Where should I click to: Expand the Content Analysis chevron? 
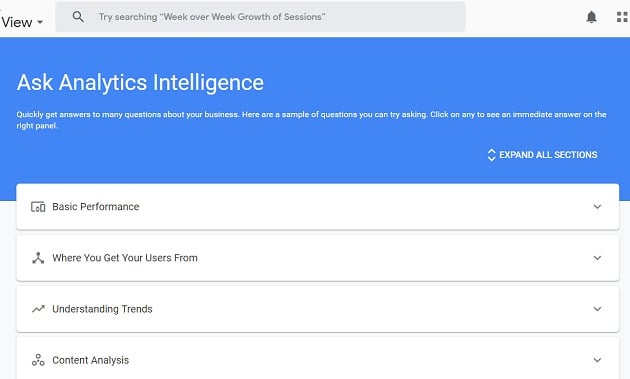597,360
